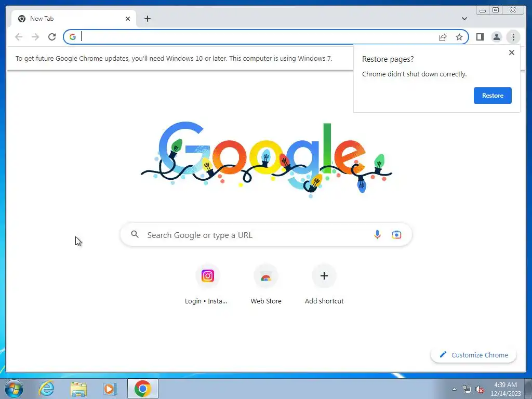Show hidden system tray icons
This screenshot has width=532, height=399.
coord(454,389)
